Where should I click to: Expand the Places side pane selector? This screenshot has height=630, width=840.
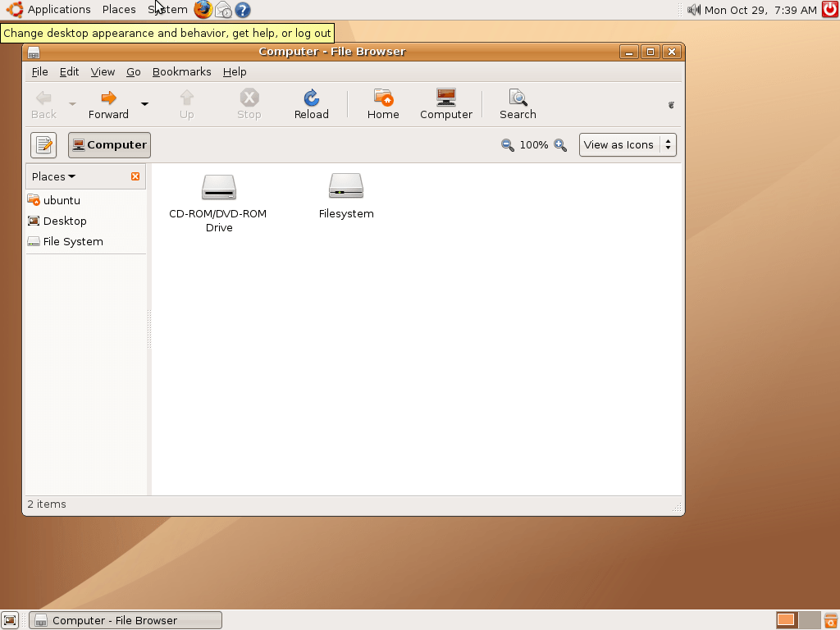tap(54, 176)
